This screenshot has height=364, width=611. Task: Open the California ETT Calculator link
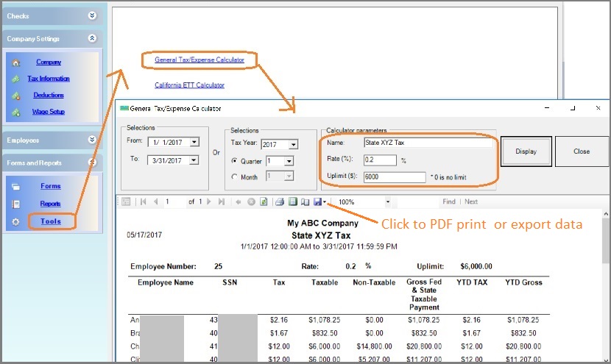pyautogui.click(x=189, y=85)
